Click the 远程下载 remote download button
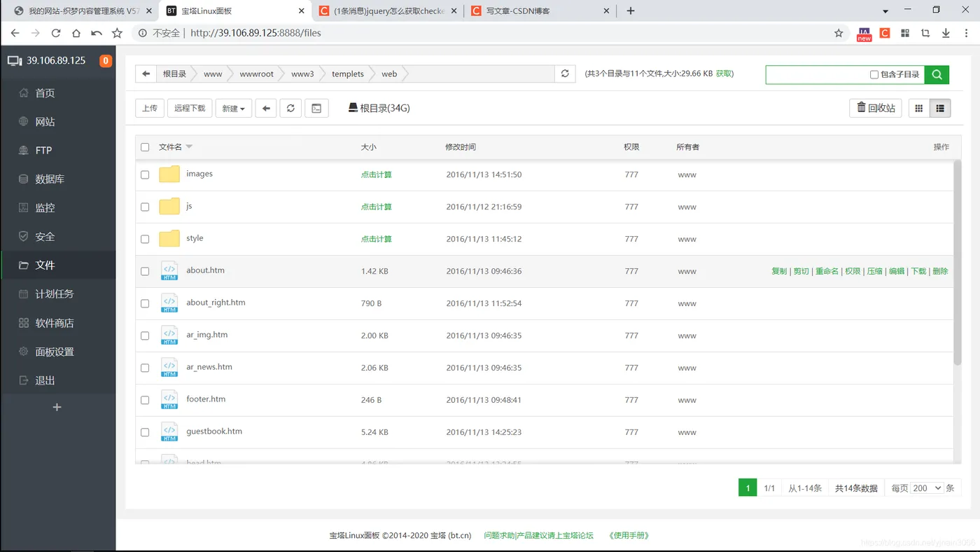980x552 pixels. [190, 108]
